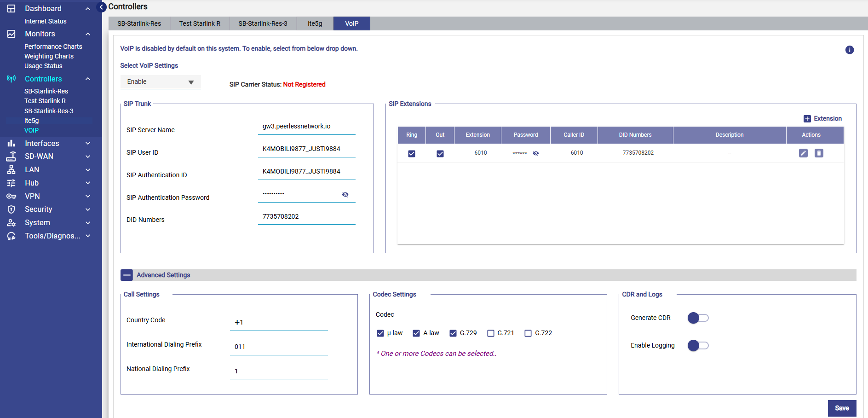Click the plus icon to add Extension
868x418 pixels.
[807, 119]
